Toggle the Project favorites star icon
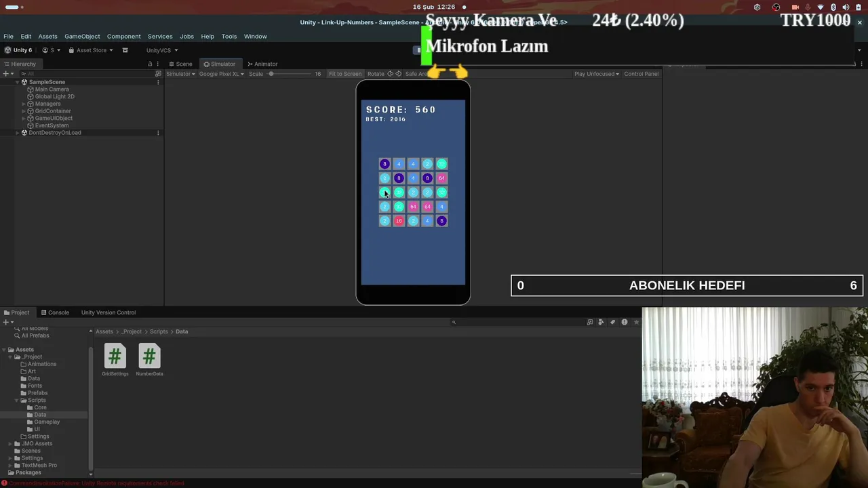The height and width of the screenshot is (488, 868). pos(636,322)
